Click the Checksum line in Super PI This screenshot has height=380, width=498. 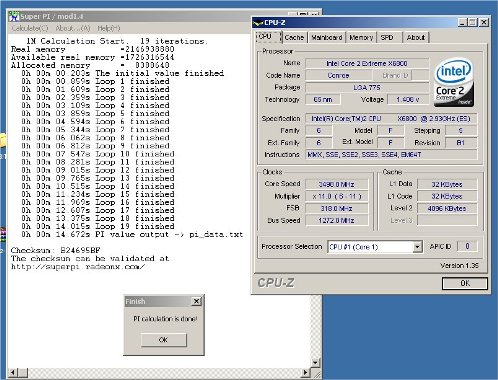[x=56, y=250]
